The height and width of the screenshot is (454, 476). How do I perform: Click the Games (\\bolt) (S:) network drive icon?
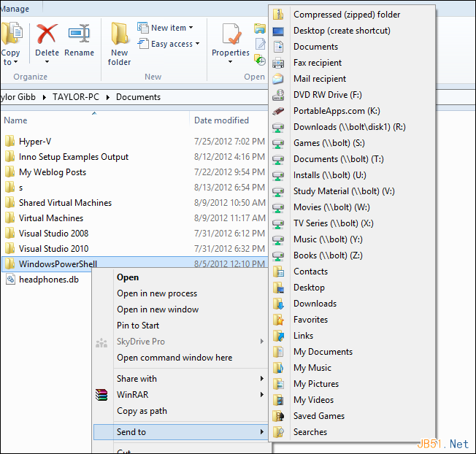pyautogui.click(x=278, y=143)
